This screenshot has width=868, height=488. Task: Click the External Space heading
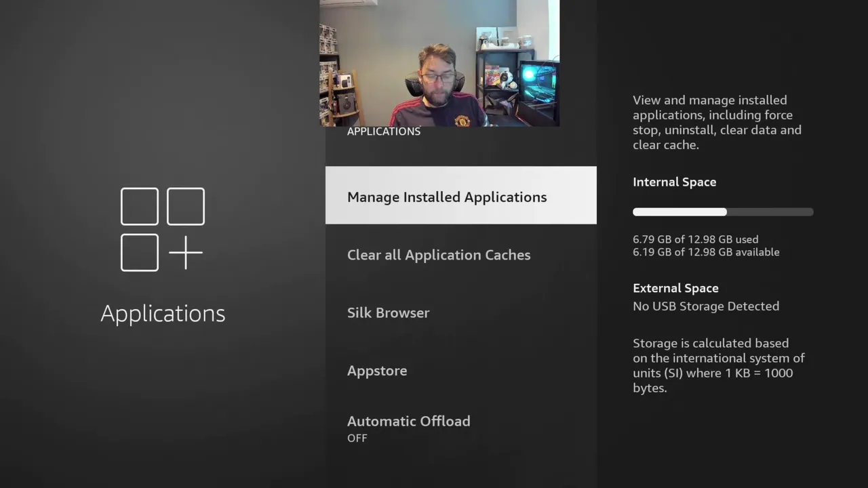(x=675, y=288)
